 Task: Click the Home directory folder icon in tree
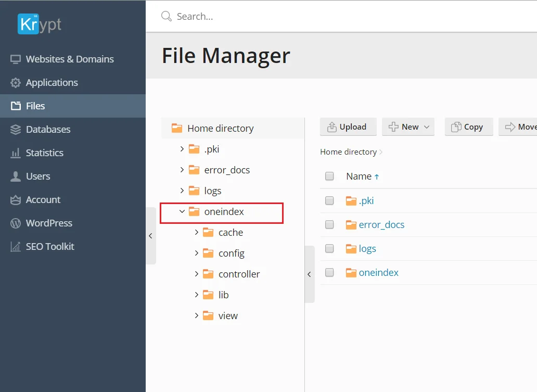[177, 128]
